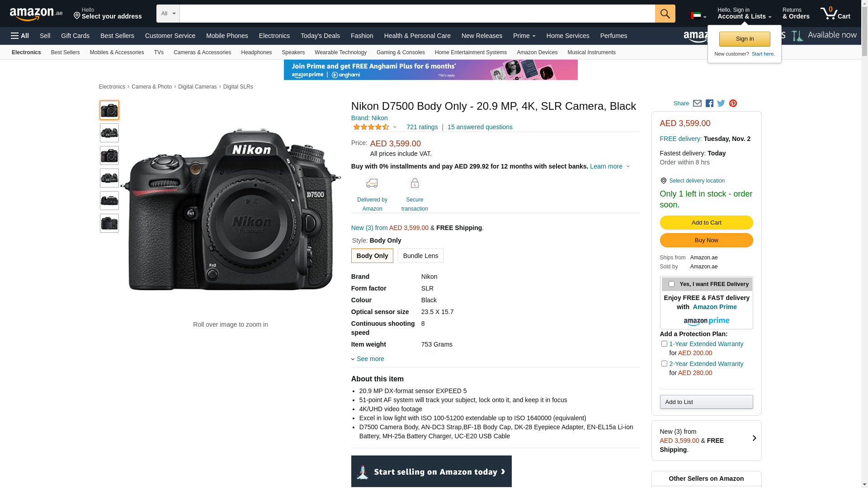This screenshot has width=868, height=488.
Task: Share product on Pinterest icon
Action: 733,103
